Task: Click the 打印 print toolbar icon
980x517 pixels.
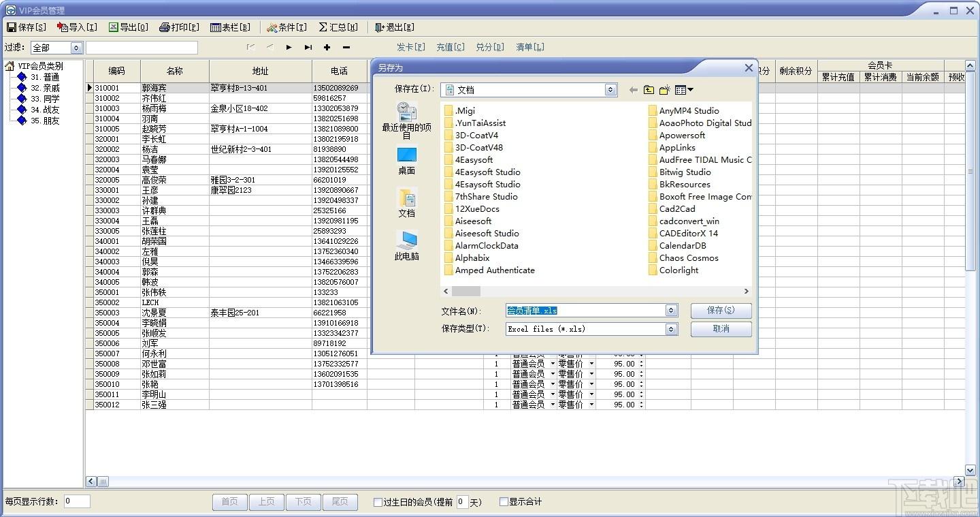Action: (x=165, y=27)
